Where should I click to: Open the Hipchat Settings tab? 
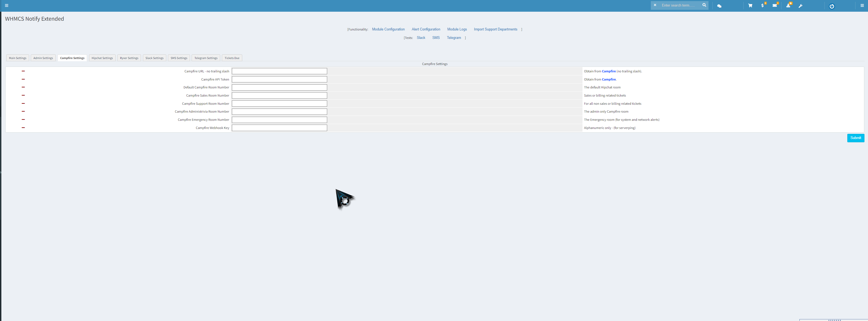102,58
